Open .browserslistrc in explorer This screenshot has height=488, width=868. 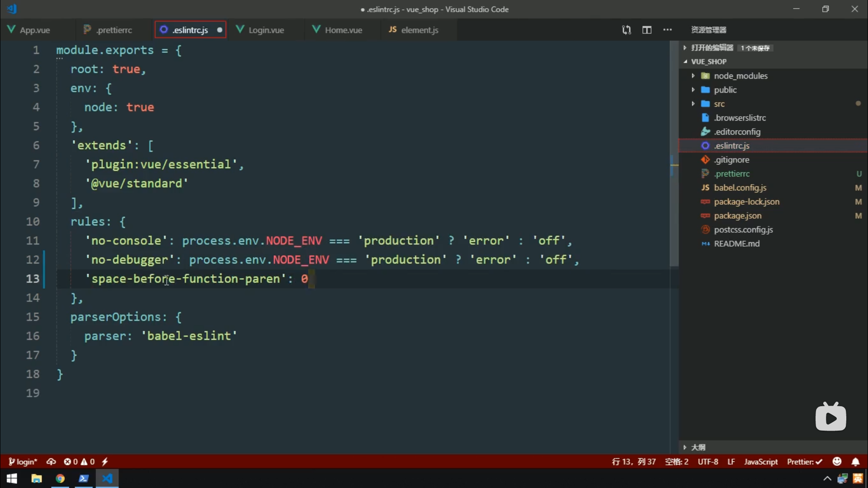[x=740, y=117]
